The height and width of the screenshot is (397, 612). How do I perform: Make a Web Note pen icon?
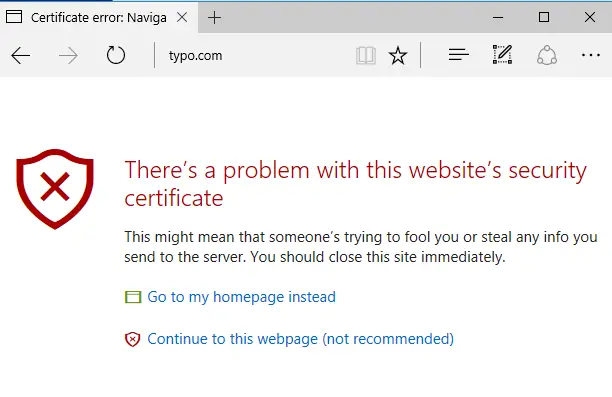[502, 54]
